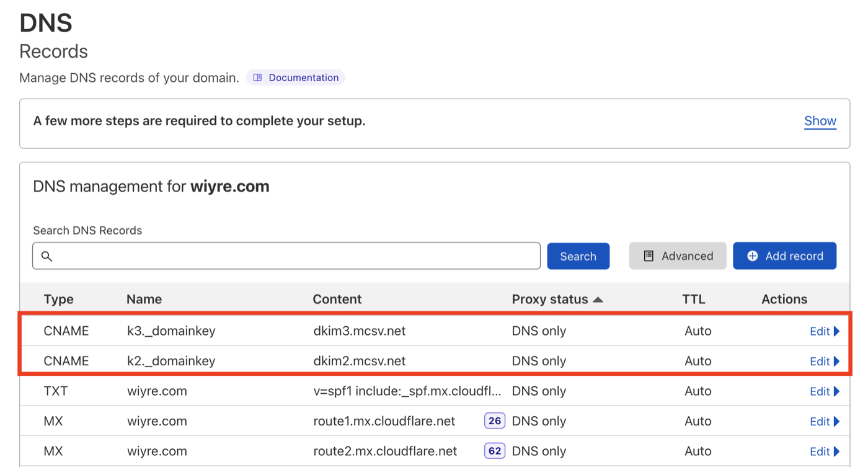The image size is (868, 467).
Task: Click the Name column header
Action: click(x=144, y=299)
